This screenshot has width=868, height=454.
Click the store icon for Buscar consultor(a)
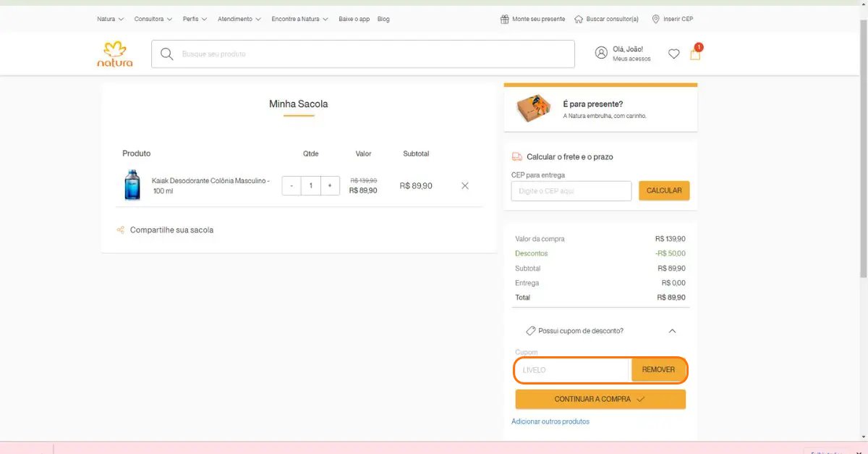579,19
